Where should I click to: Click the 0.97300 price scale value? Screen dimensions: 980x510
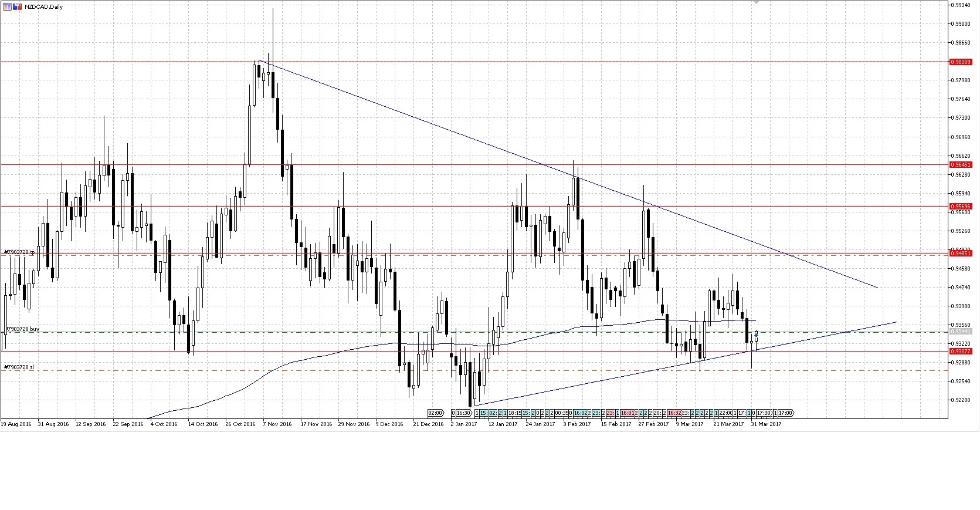[960, 117]
